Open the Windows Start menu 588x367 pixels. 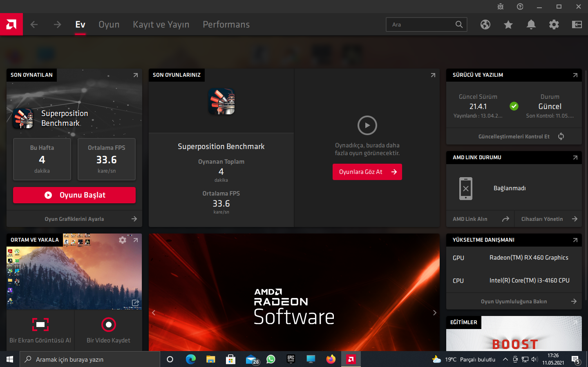10,359
